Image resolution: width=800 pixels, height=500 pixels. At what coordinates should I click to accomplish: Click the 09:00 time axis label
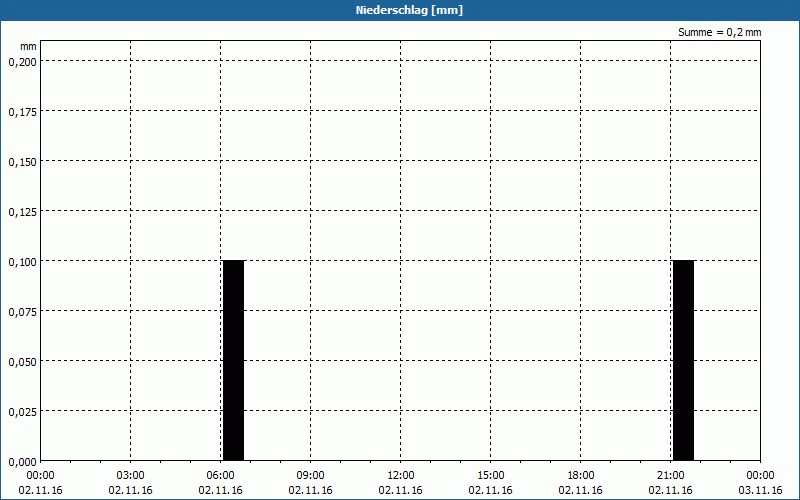tap(310, 475)
